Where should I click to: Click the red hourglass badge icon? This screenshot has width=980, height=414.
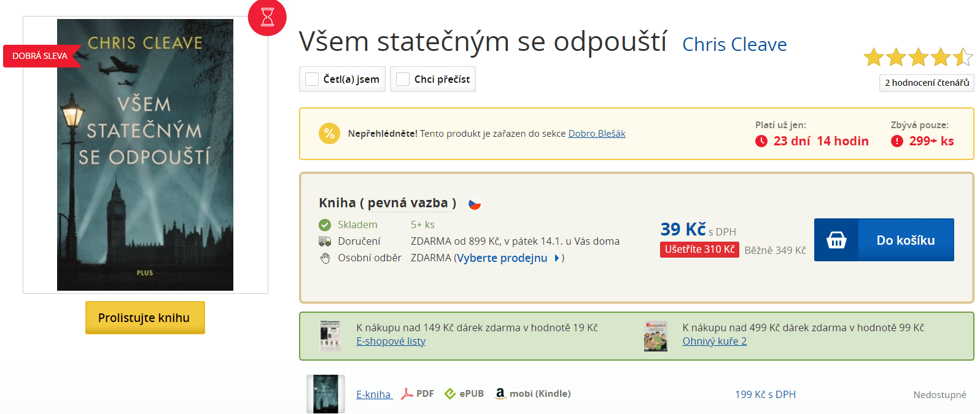267,17
